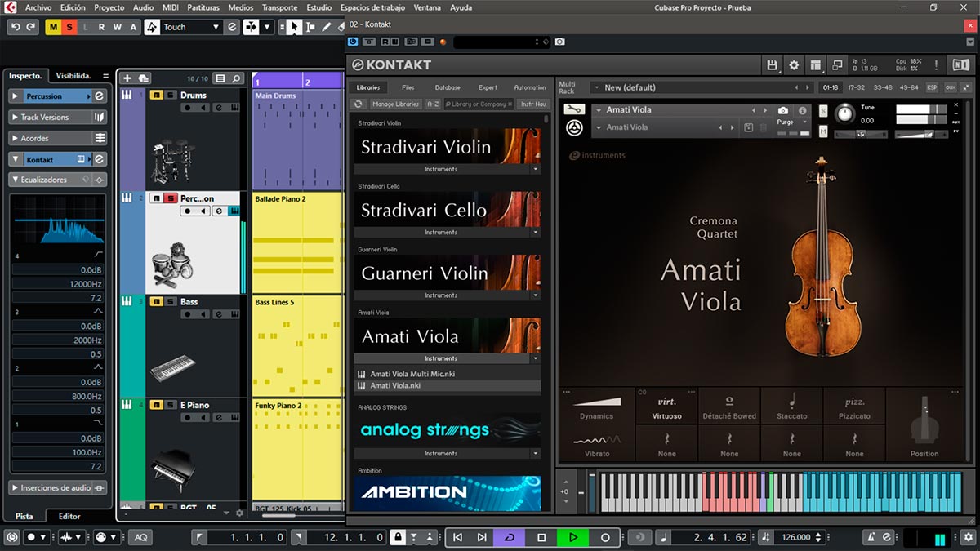
Task: Click the Instr Nav button
Action: pos(533,104)
